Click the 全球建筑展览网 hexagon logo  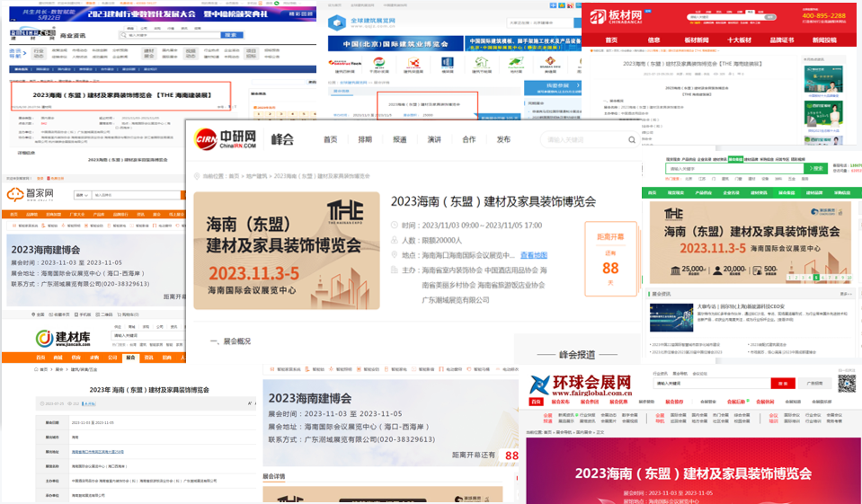pyautogui.click(x=336, y=23)
